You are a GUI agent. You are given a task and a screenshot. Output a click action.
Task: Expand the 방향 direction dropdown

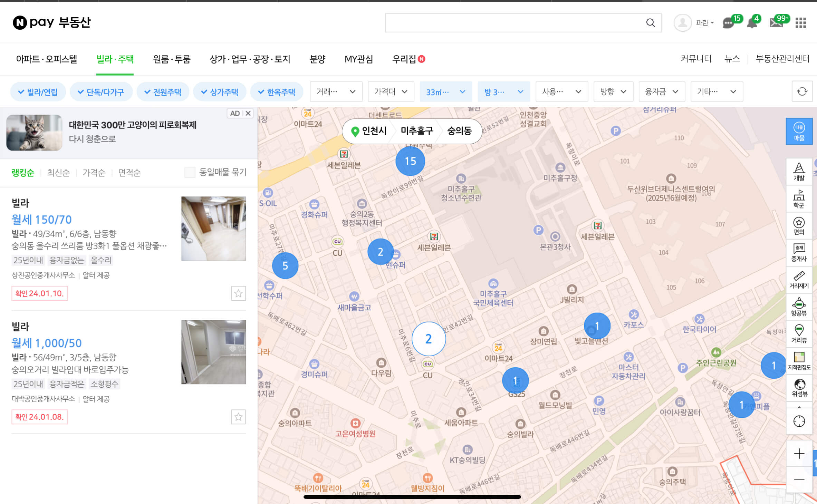pyautogui.click(x=613, y=91)
